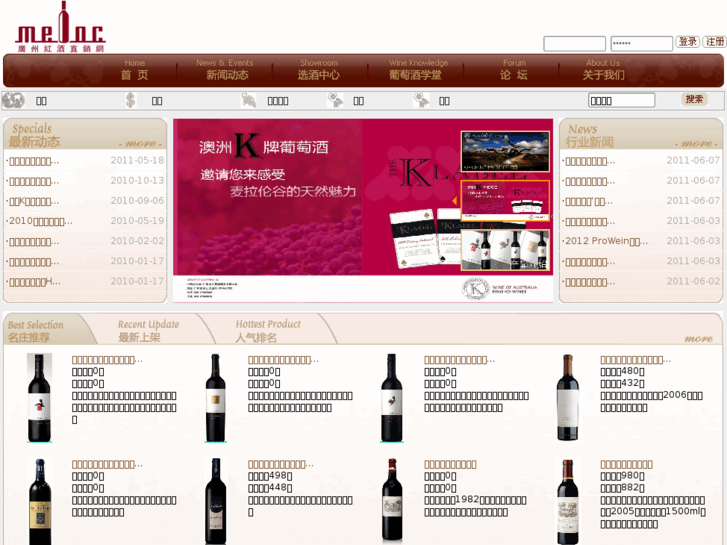
Task: Click the 注册 register button
Action: (x=714, y=42)
